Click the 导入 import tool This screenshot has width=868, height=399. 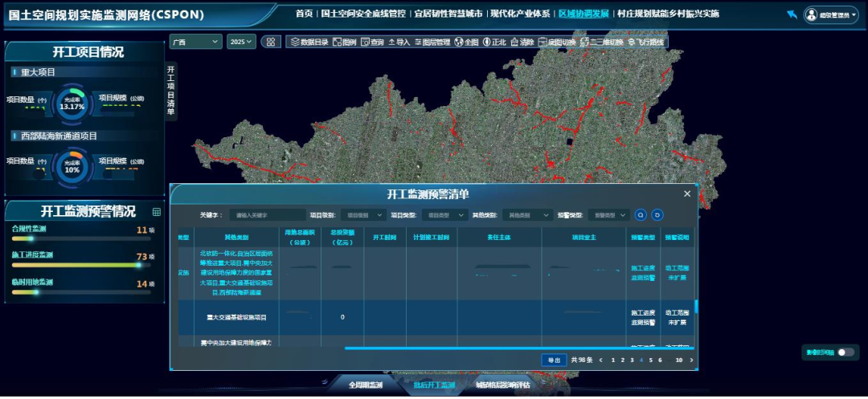399,42
